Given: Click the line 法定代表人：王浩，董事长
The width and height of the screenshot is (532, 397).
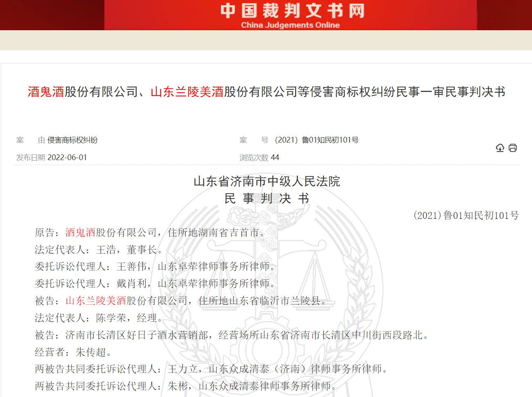Looking at the screenshot, I should [x=99, y=250].
